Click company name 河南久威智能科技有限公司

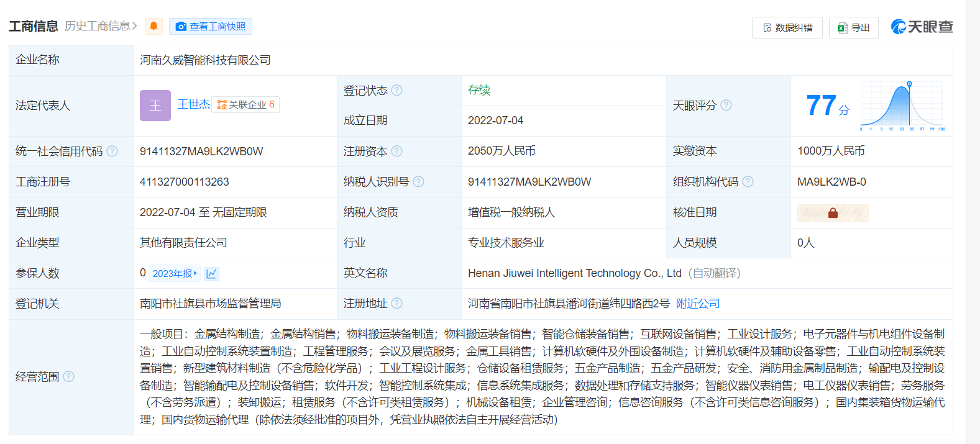click(205, 60)
